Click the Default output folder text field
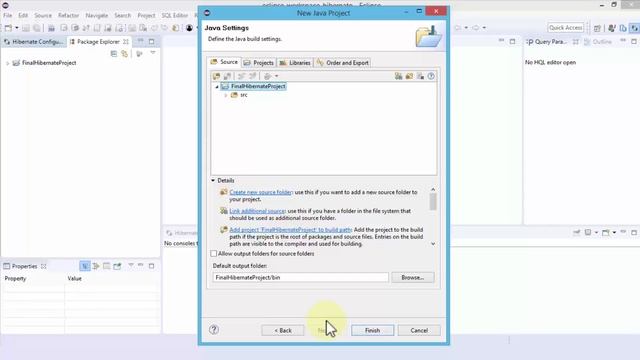Viewport: 640px width, 360px height. pyautogui.click(x=300, y=278)
